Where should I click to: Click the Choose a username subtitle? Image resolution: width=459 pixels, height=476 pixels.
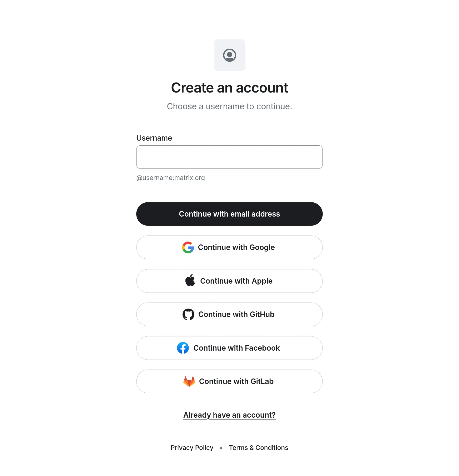229,106
